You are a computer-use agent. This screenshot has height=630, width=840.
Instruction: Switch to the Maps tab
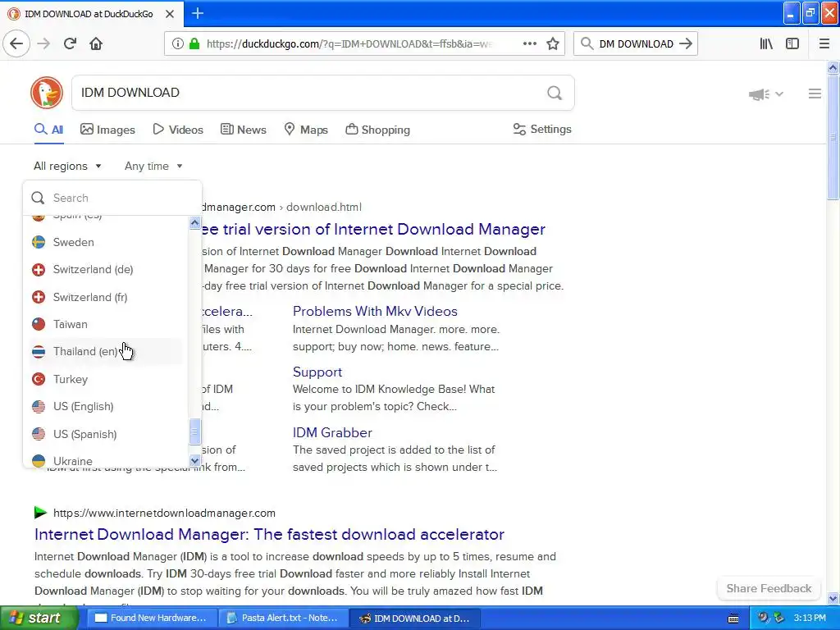[306, 130]
